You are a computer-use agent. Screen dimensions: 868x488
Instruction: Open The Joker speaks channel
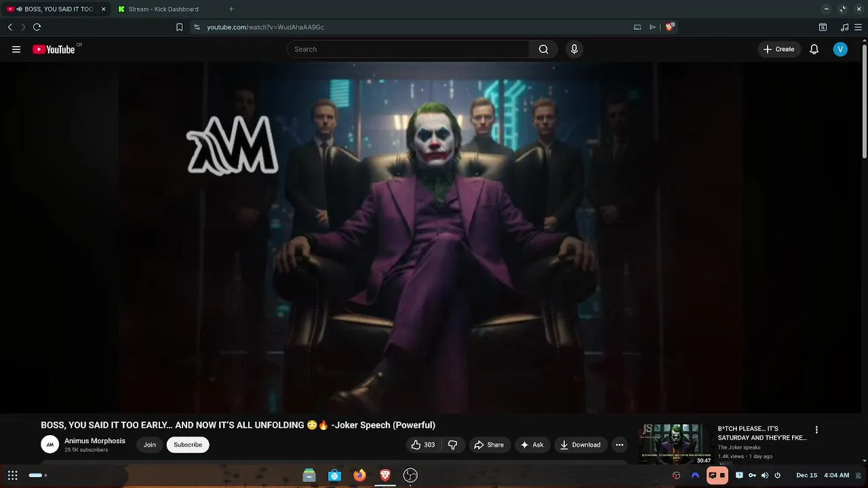[x=739, y=447]
